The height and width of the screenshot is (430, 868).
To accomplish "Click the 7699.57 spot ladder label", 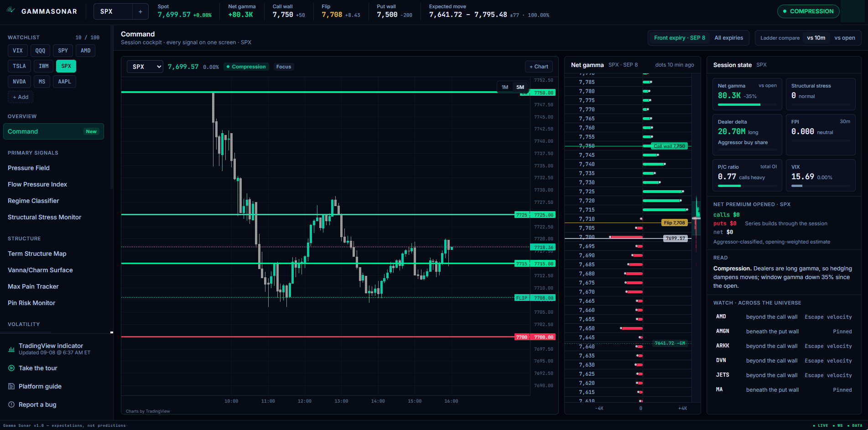I will click(x=675, y=238).
